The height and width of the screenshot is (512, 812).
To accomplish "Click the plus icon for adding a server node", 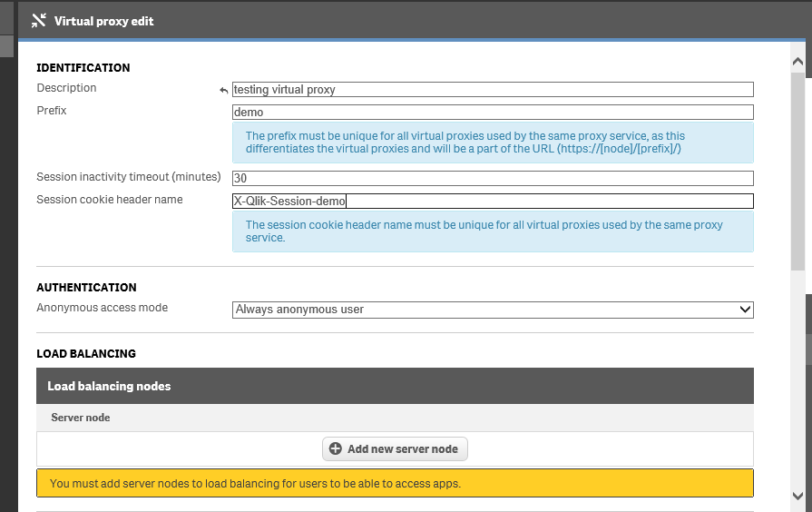I will [336, 448].
